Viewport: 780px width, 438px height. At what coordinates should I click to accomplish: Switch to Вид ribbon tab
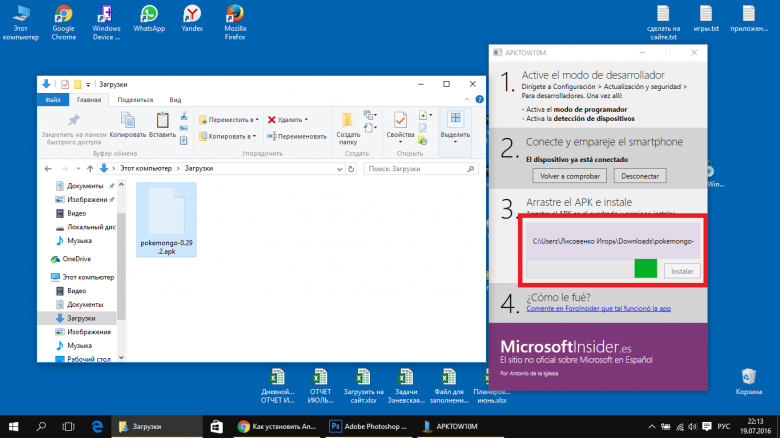tap(175, 100)
